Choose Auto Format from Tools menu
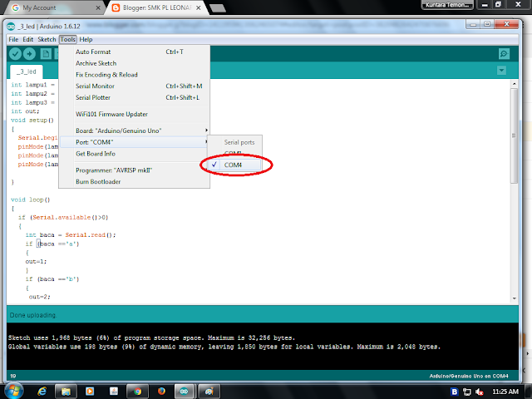Image resolution: width=532 pixels, height=399 pixels. 135,52
